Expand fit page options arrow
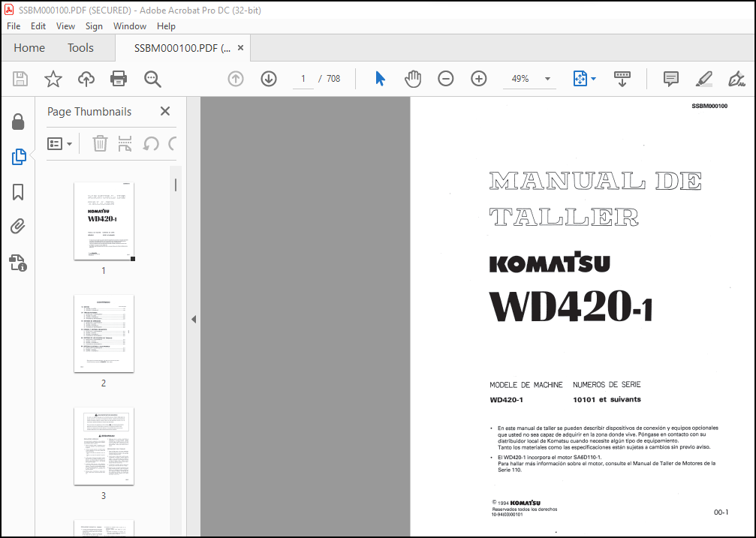This screenshot has width=756, height=538. (594, 79)
